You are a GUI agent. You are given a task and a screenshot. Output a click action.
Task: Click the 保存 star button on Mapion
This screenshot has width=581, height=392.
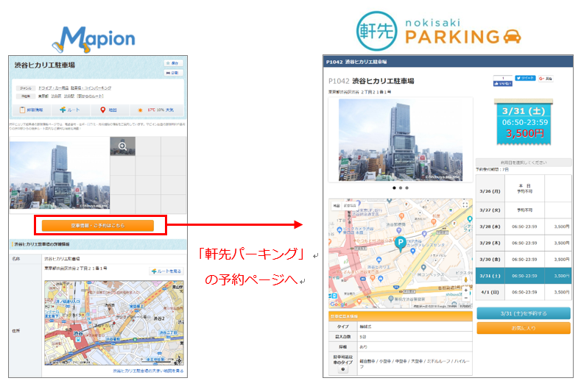click(172, 63)
